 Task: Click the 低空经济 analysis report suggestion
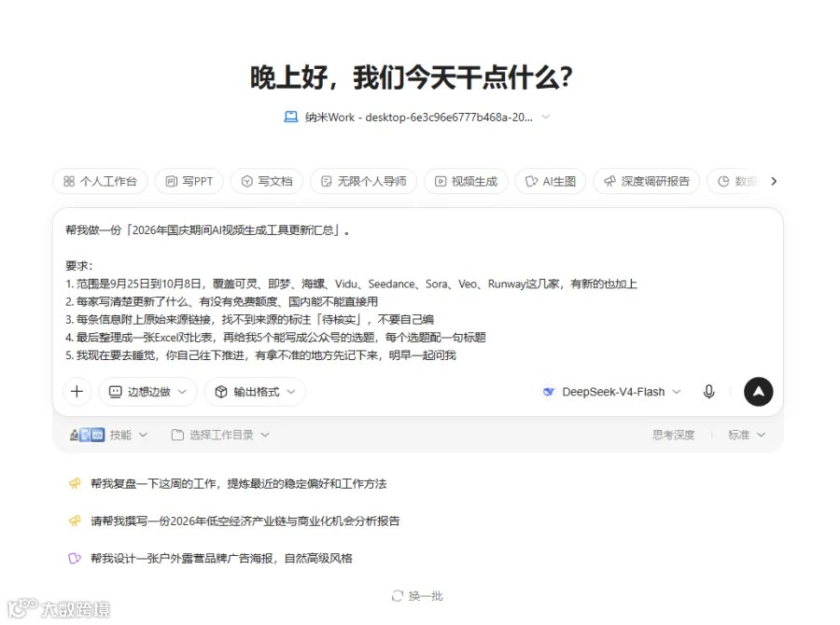[245, 521]
